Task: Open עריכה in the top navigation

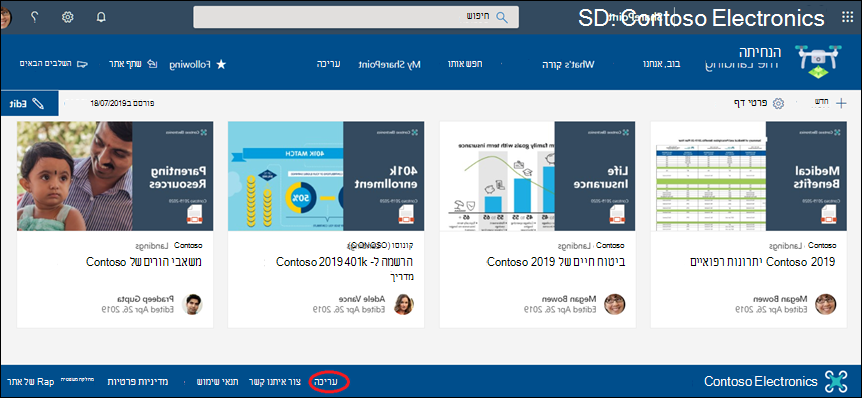Action: point(328,64)
